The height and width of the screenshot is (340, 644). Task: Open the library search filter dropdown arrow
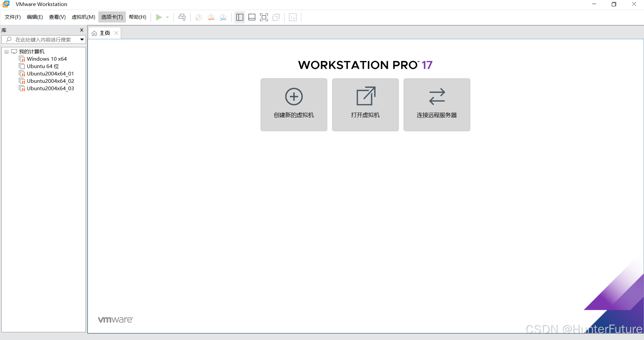coord(82,40)
